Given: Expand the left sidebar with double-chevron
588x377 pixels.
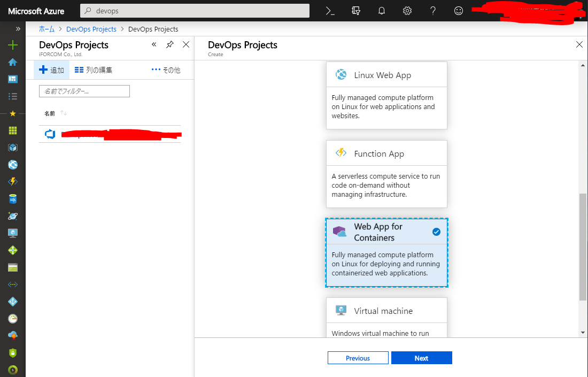Looking at the screenshot, I should pyautogui.click(x=18, y=29).
